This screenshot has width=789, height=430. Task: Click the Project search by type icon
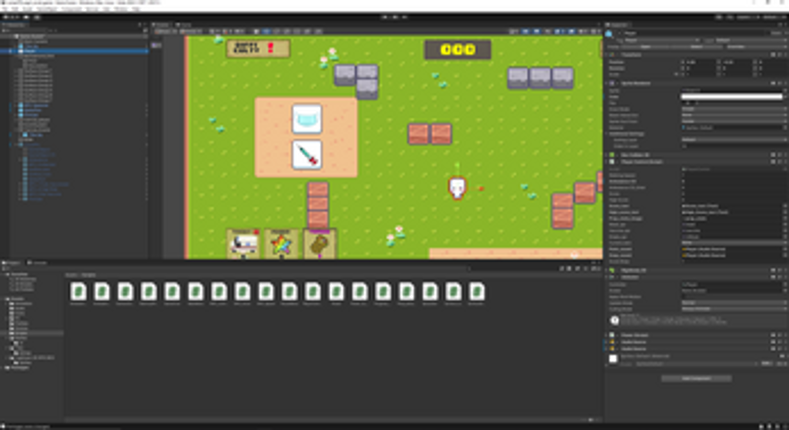tap(570, 269)
